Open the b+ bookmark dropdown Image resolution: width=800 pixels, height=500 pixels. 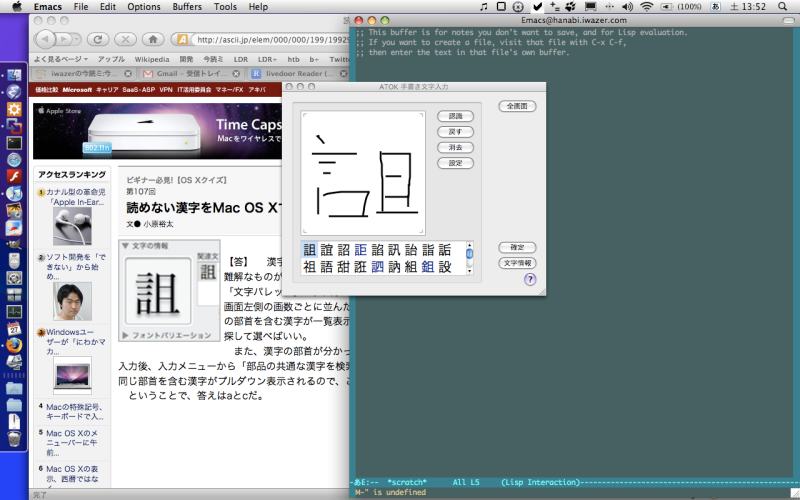(314, 59)
